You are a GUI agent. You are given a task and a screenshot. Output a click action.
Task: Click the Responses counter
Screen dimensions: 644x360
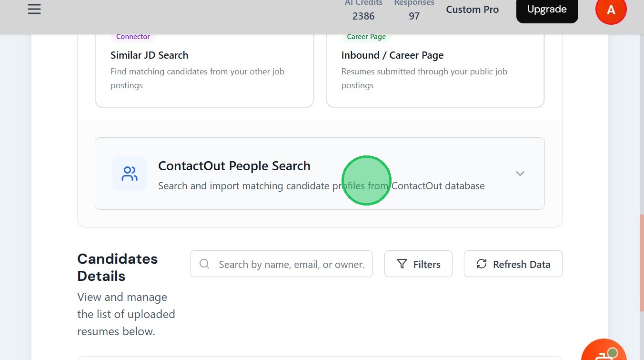[414, 10]
